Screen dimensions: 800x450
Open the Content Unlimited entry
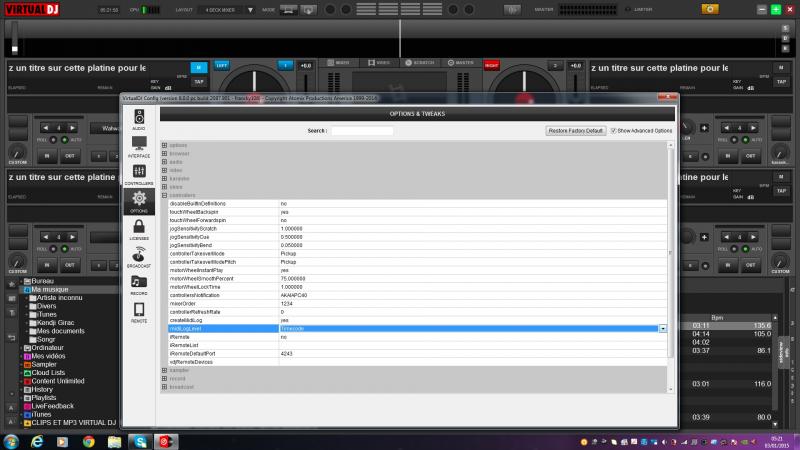[58, 381]
